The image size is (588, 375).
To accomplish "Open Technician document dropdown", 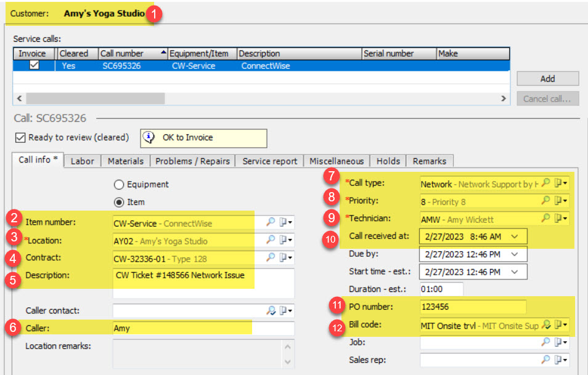I will [x=561, y=218].
